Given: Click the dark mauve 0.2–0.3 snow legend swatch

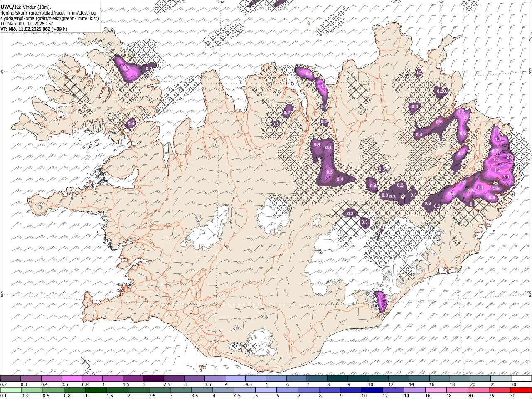Looking at the screenshot, I should tap(10, 379).
